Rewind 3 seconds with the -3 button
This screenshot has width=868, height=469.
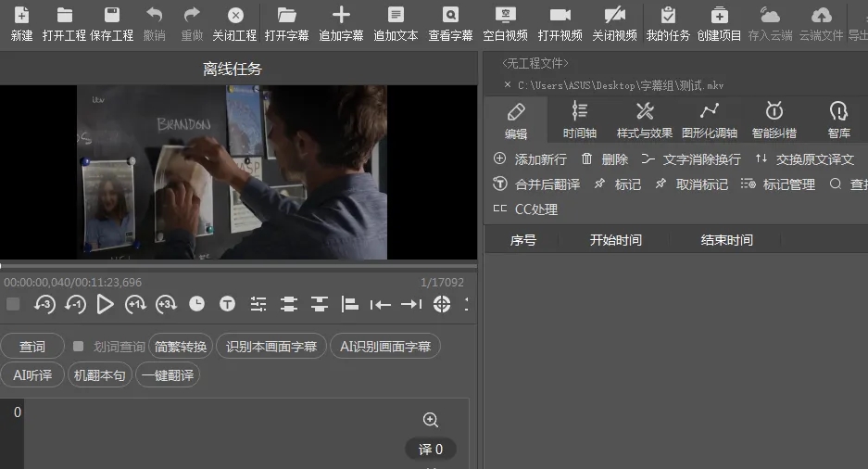click(x=44, y=304)
